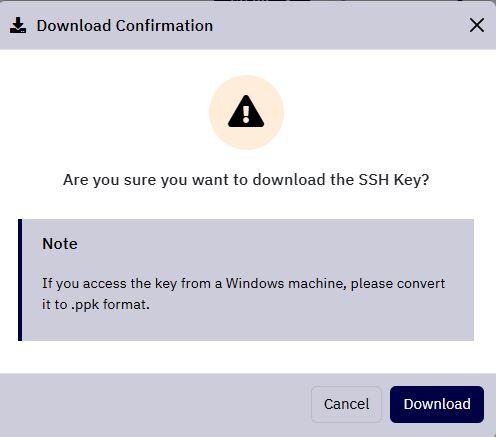The image size is (496, 437).
Task: Dismiss the dialog using Cancel
Action: point(346,404)
